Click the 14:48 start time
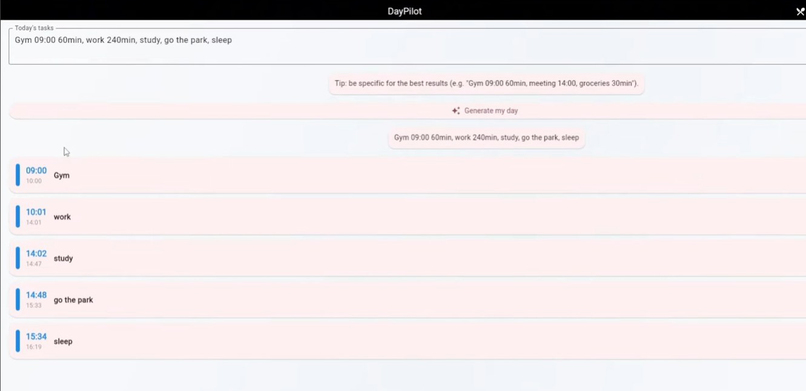The height and width of the screenshot is (391, 806). point(36,295)
